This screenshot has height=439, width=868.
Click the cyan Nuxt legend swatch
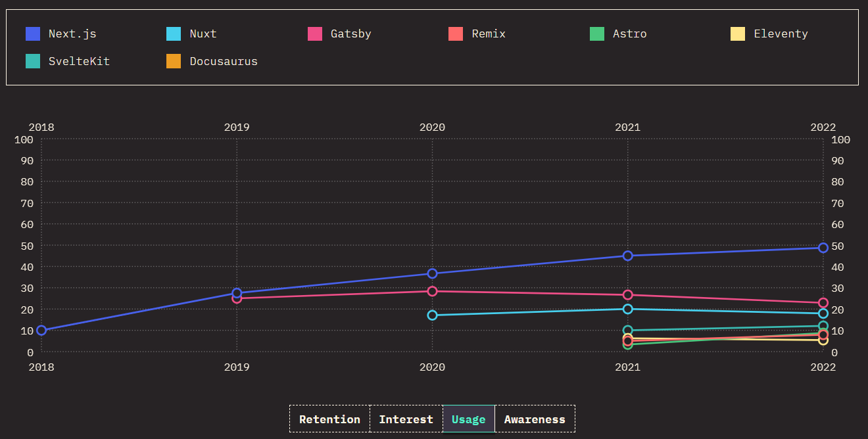pyautogui.click(x=174, y=34)
